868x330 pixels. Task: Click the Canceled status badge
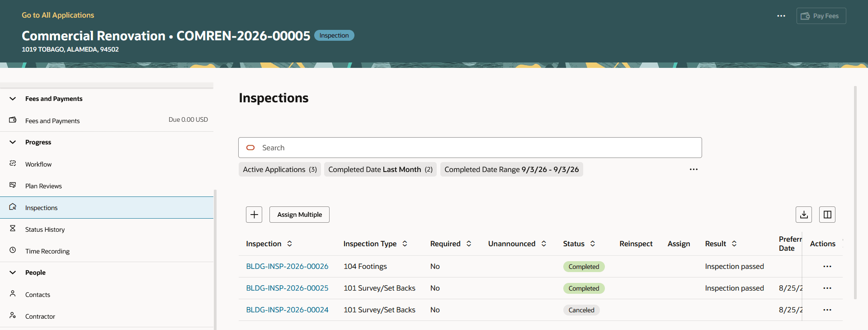pyautogui.click(x=581, y=310)
